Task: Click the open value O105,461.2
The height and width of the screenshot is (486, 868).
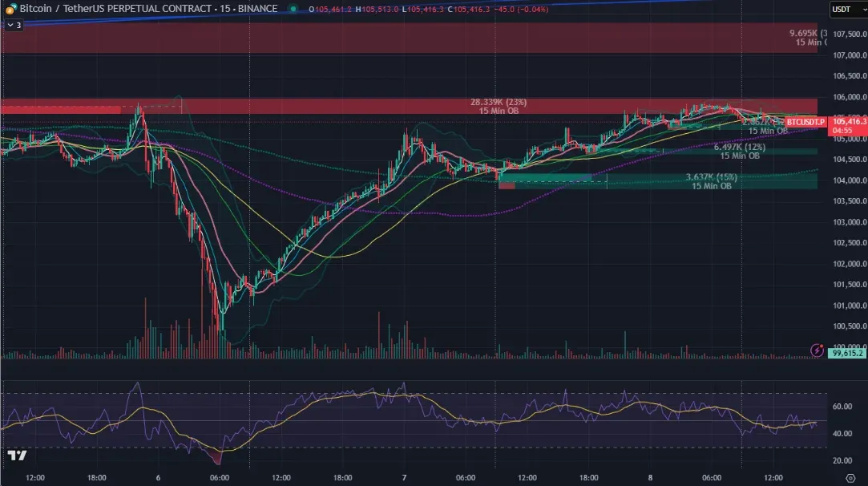Action: (x=330, y=10)
